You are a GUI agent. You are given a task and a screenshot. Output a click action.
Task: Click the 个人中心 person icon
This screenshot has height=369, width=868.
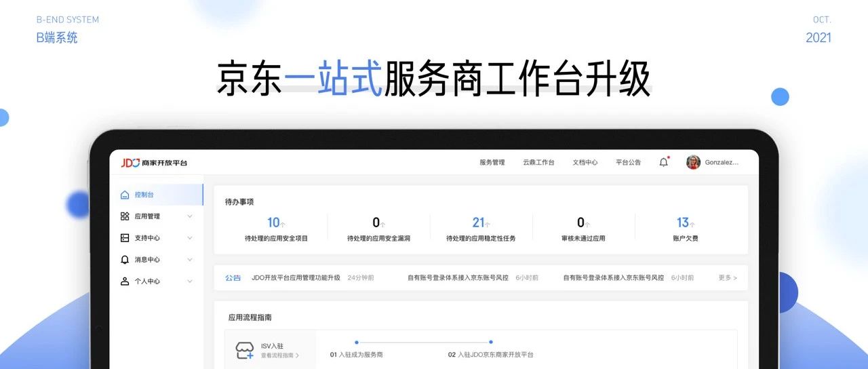125,281
